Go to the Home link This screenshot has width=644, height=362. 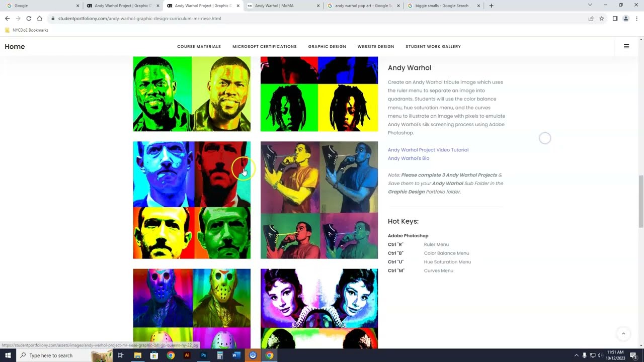(15, 46)
